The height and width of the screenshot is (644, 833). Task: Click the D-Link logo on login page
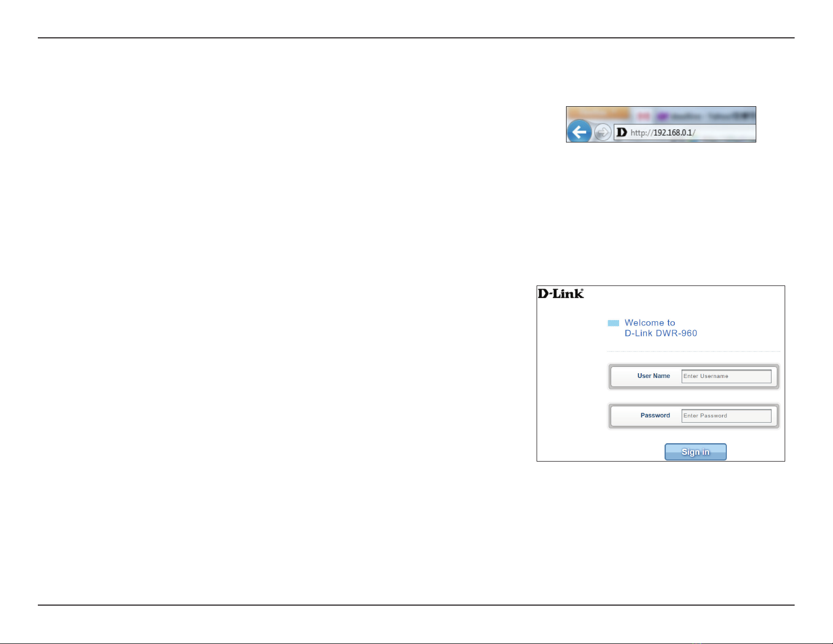click(561, 293)
